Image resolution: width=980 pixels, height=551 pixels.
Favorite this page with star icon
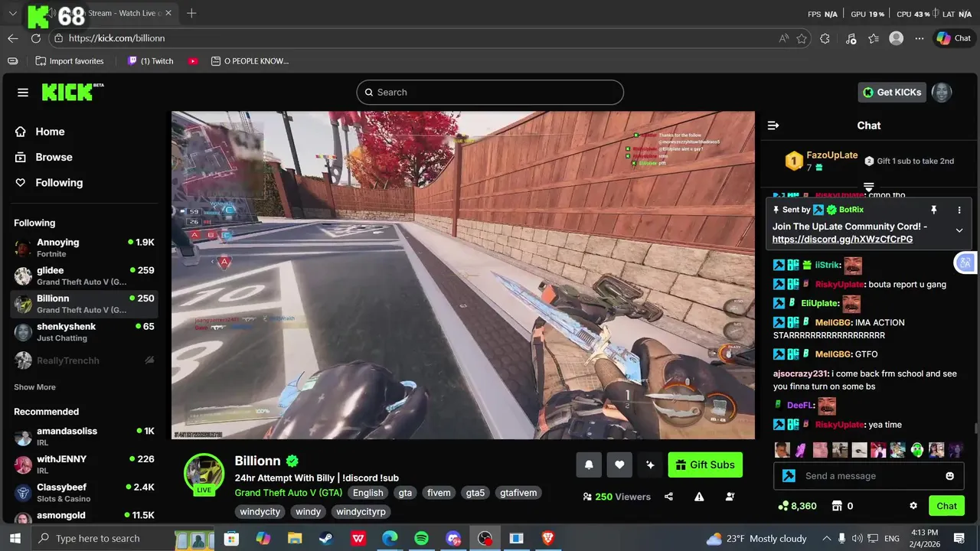802,38
